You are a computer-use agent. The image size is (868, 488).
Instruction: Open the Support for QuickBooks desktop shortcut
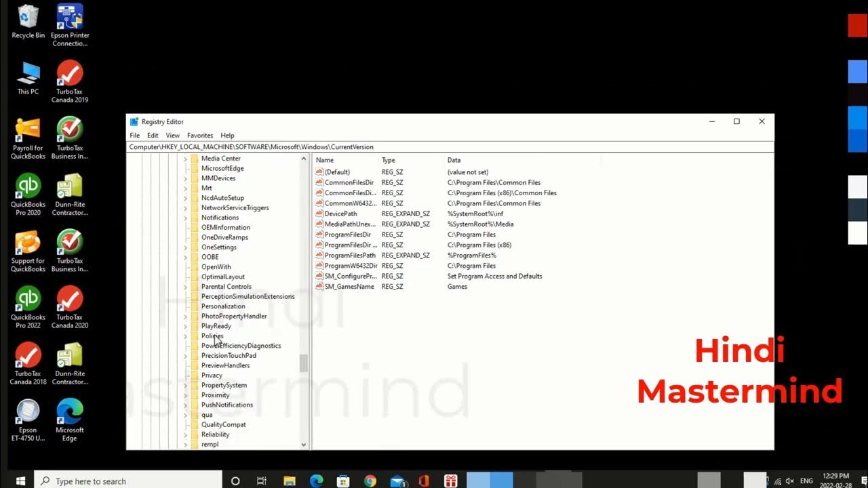point(28,251)
